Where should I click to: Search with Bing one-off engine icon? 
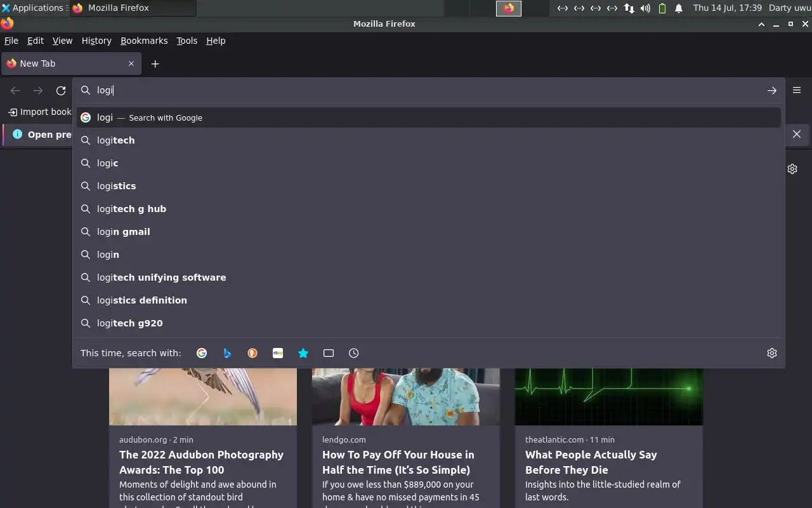tap(227, 353)
